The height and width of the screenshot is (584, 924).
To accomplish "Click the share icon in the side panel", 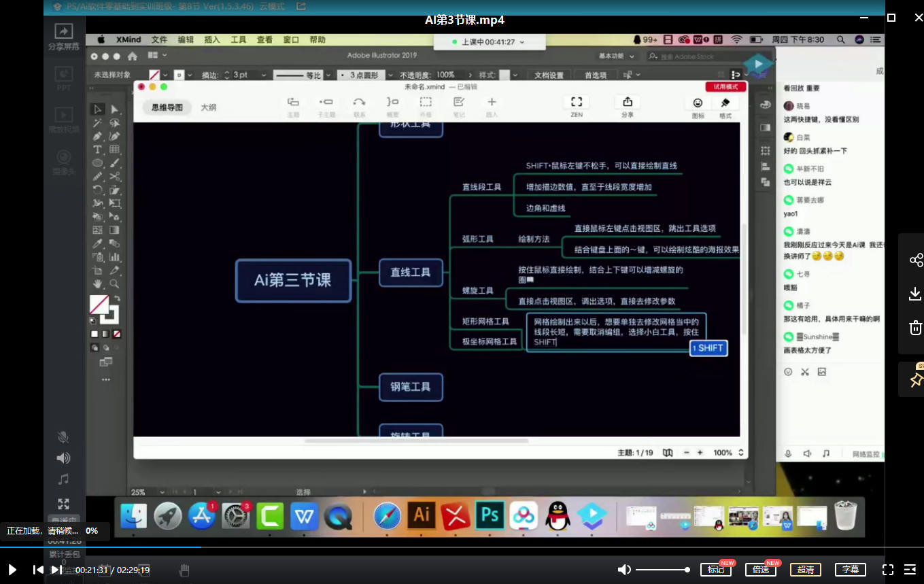I will [x=915, y=260].
